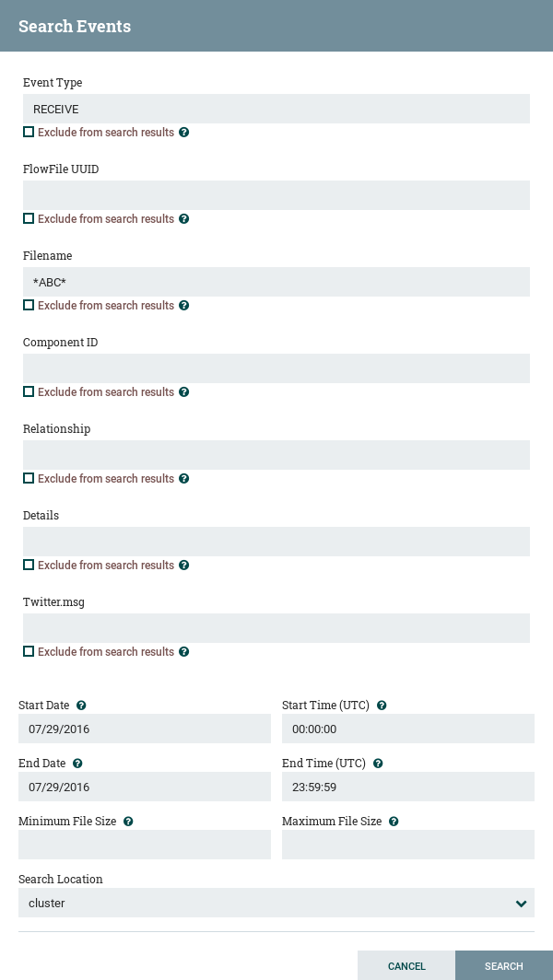Select the Minimum File Size input box
553x980 pixels.
145,845
